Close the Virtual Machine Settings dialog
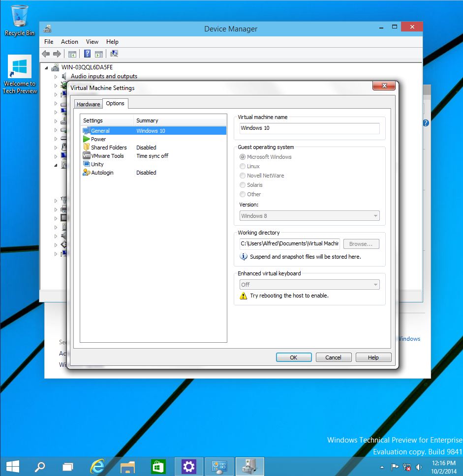 (384, 86)
